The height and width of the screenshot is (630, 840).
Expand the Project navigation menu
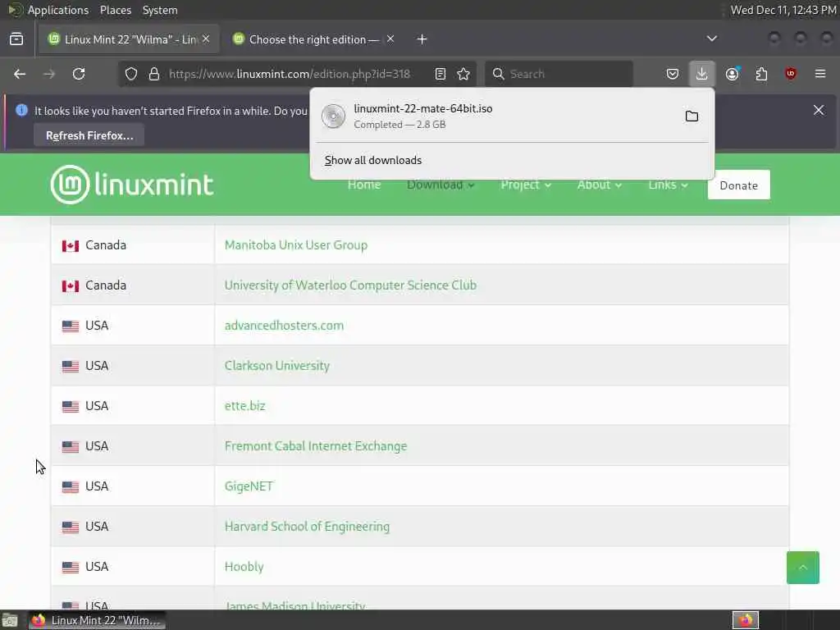click(526, 185)
